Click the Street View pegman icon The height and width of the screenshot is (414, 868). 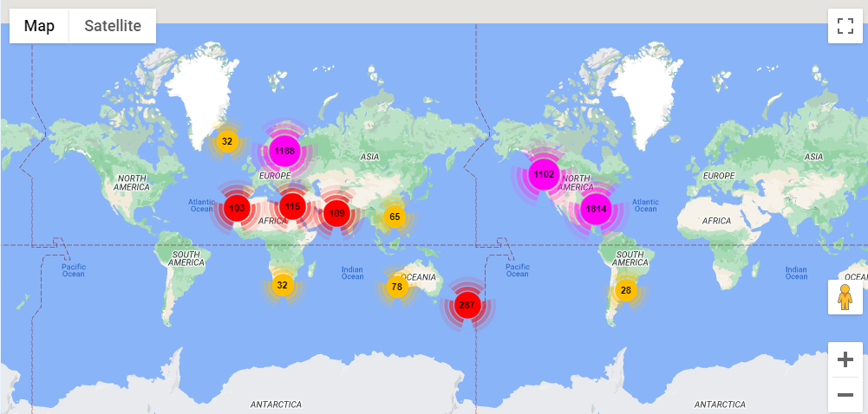(845, 297)
